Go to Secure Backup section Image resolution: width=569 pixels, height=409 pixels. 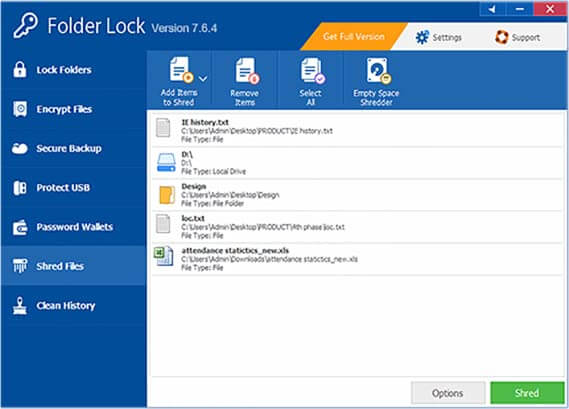(x=73, y=148)
